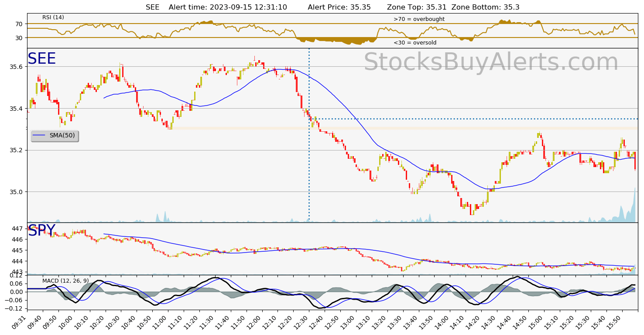Click the 35.0 price axis label

tap(16, 192)
